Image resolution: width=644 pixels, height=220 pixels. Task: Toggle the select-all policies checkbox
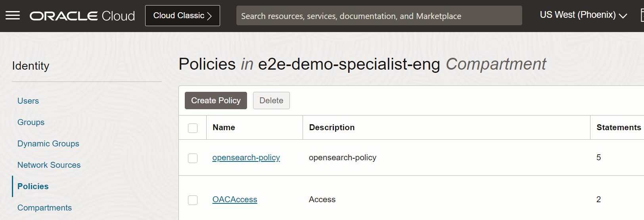(193, 128)
